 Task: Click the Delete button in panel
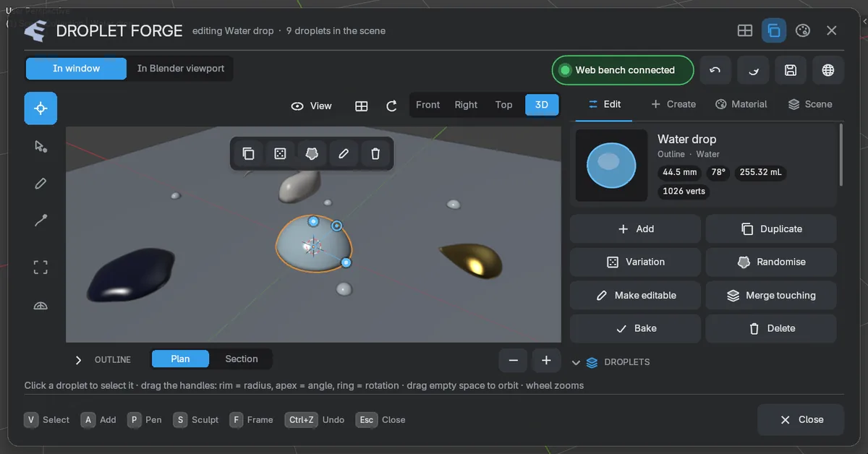pos(771,328)
